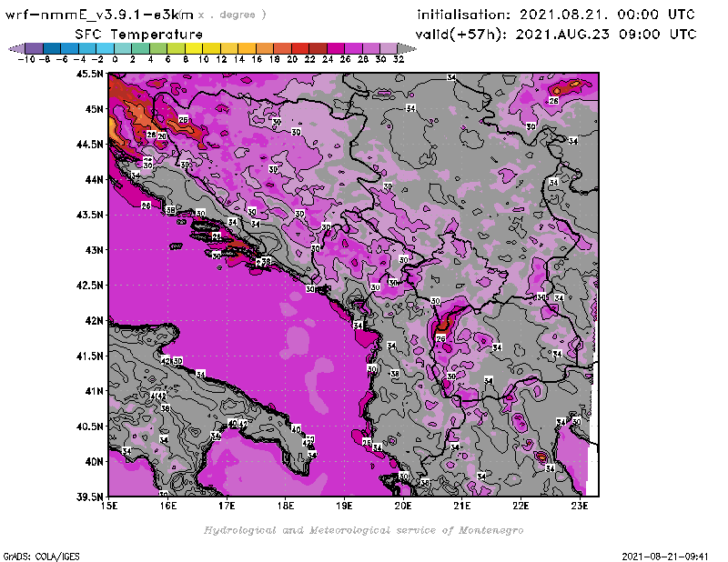Click the valid (+57h) forecast time text
Image resolution: width=728 pixels, height=562 pixels.
(x=557, y=34)
